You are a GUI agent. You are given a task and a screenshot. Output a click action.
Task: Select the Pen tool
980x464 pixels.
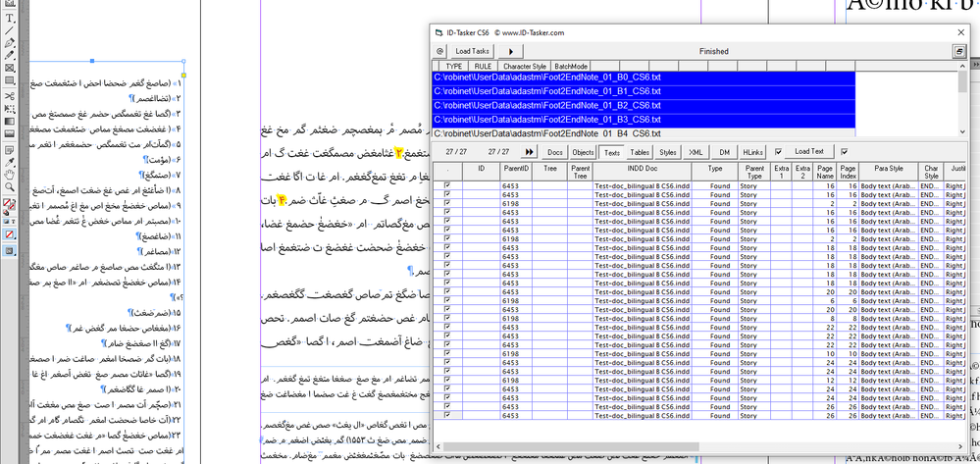[x=10, y=43]
